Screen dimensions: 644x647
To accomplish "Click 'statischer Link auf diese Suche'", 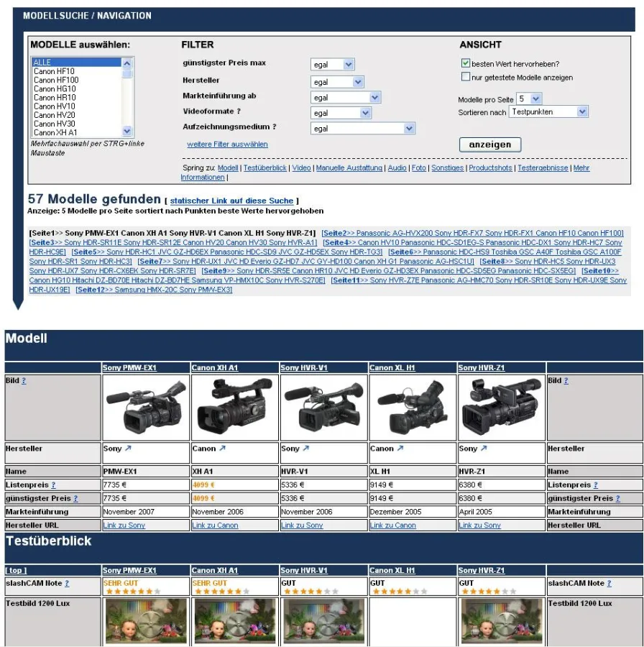I will point(231,201).
